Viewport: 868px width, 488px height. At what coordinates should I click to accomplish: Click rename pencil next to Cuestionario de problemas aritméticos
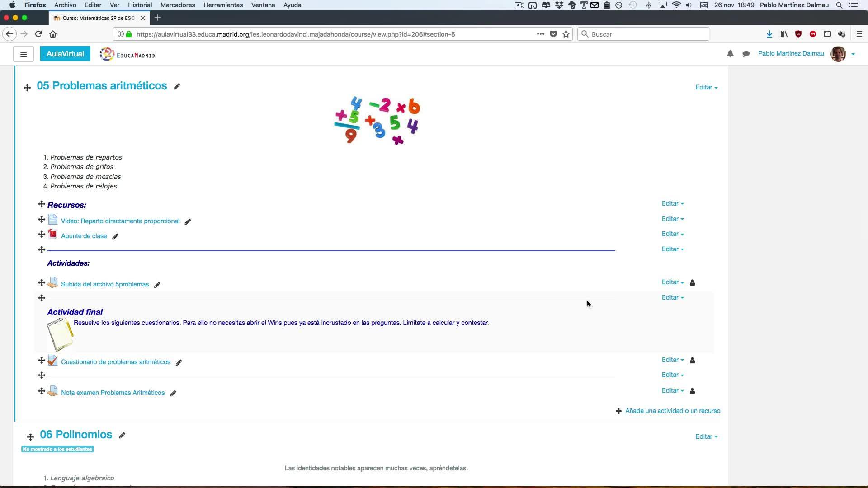179,362
